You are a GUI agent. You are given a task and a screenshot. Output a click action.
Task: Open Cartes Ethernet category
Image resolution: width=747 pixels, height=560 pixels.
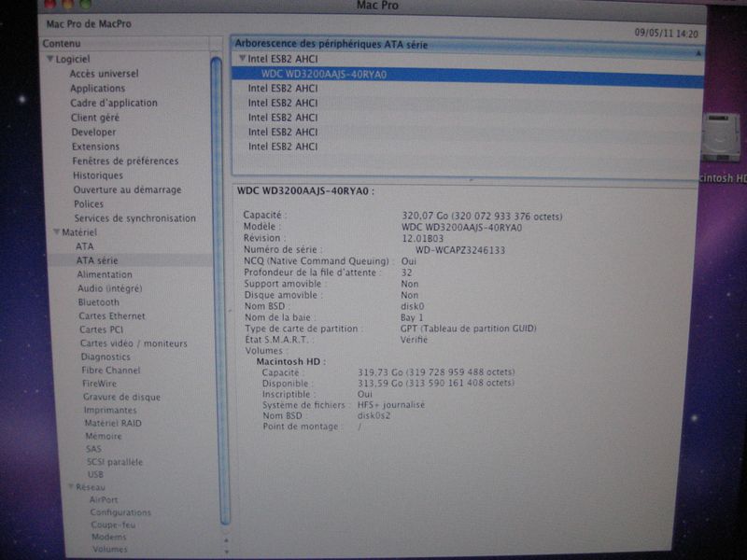(112, 315)
